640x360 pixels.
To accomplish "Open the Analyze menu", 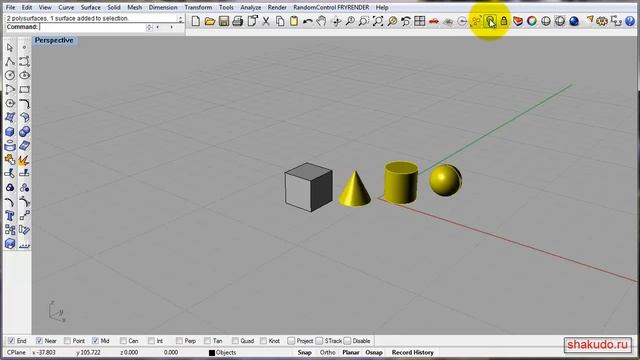I will tap(251, 7).
